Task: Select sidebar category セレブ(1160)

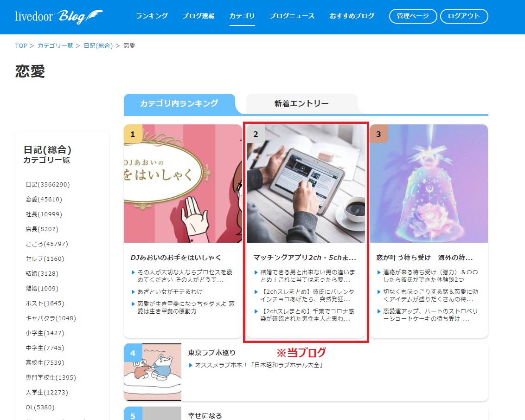Action: click(45, 258)
